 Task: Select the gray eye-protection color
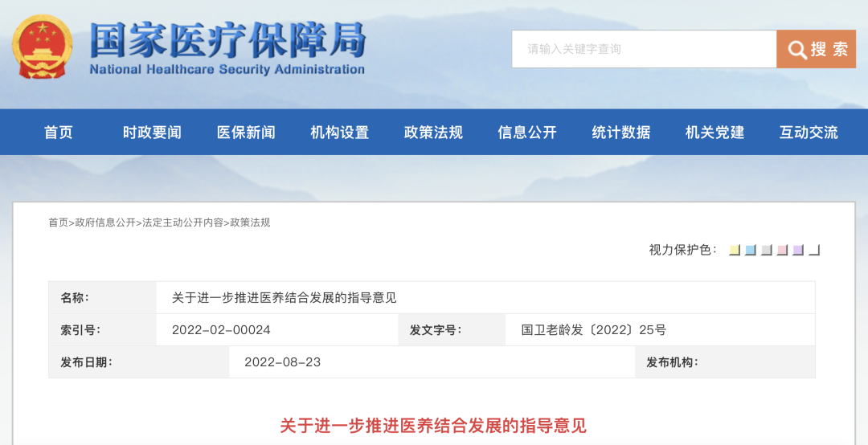(767, 251)
